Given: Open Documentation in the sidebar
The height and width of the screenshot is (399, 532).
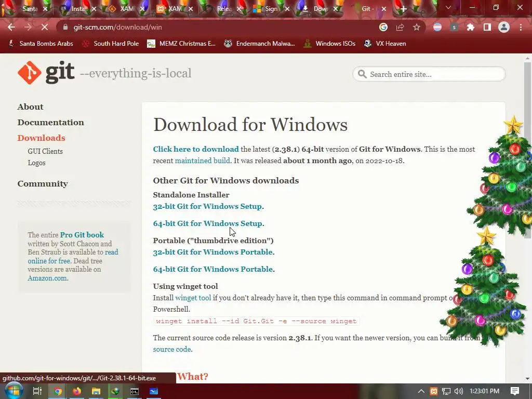Looking at the screenshot, I should pos(50,123).
